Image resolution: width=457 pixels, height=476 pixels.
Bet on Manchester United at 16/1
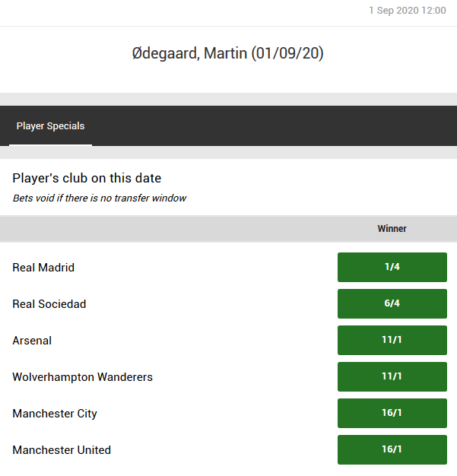click(392, 449)
